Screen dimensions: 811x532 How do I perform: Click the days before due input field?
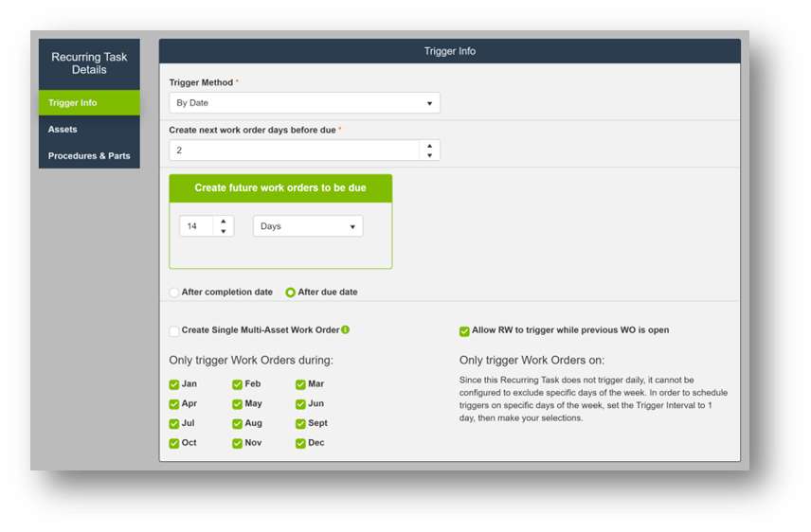(x=294, y=151)
